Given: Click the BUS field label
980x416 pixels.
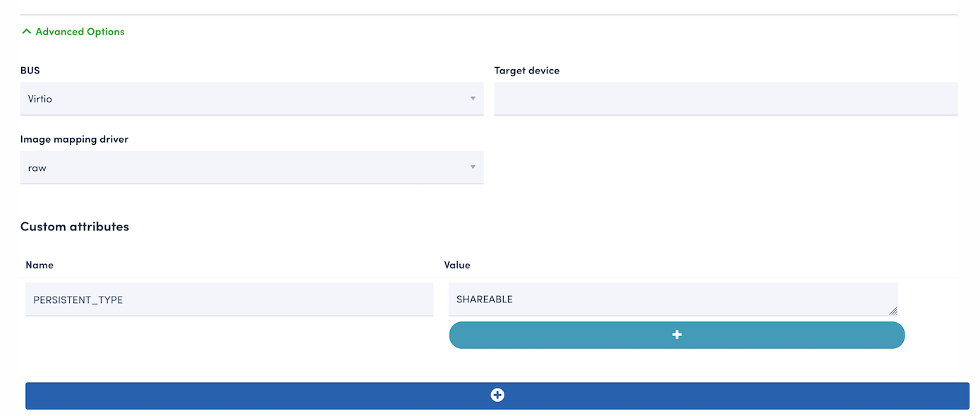Looking at the screenshot, I should 30,71.
